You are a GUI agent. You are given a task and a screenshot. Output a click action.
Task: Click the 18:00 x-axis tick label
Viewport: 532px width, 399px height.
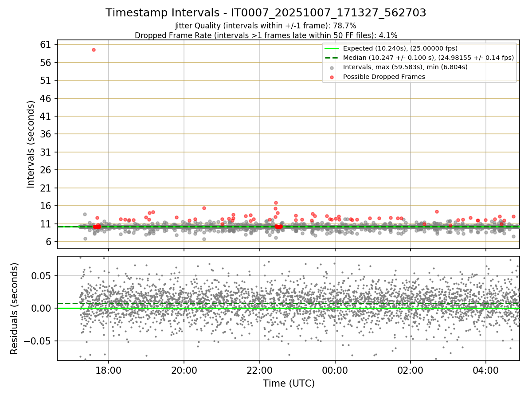(x=109, y=370)
